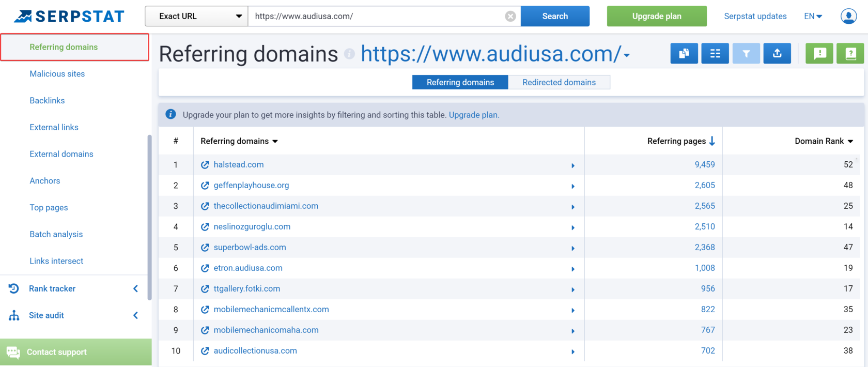868x367 pixels.
Task: Open external link icon for mobilemechanicomaha.com
Action: (205, 330)
